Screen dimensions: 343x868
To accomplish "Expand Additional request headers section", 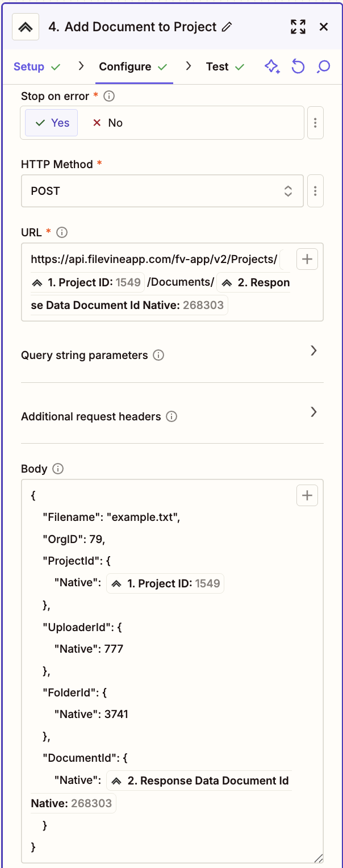I will (313, 412).
